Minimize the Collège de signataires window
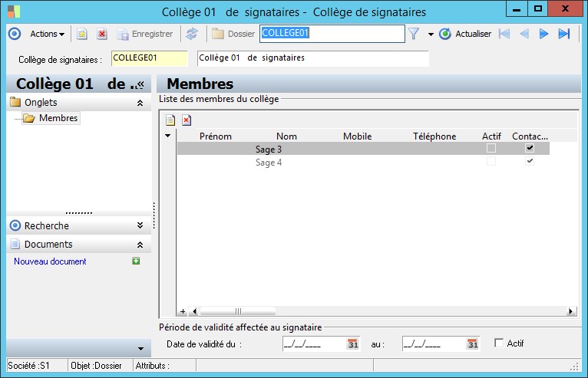The width and height of the screenshot is (588, 378). (x=517, y=8)
